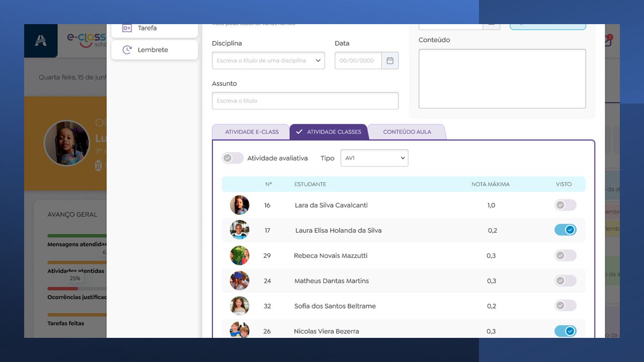Click the 25% progress tooltip
The height and width of the screenshot is (362, 644).
pos(75,278)
